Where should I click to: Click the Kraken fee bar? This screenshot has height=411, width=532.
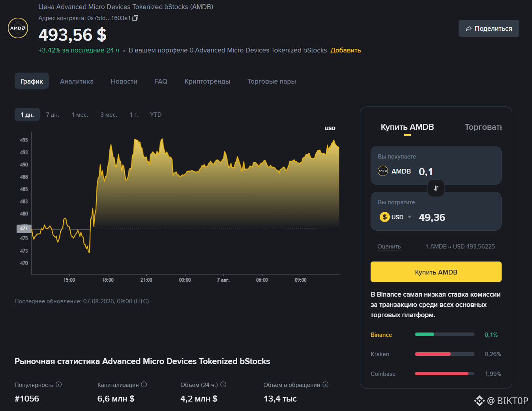click(445, 354)
